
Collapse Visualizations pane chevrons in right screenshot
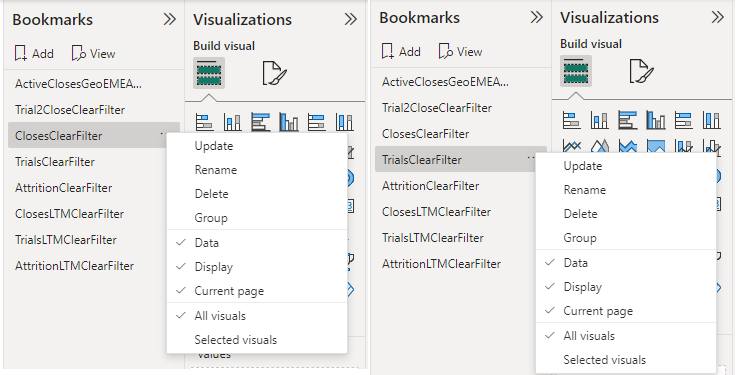point(718,17)
